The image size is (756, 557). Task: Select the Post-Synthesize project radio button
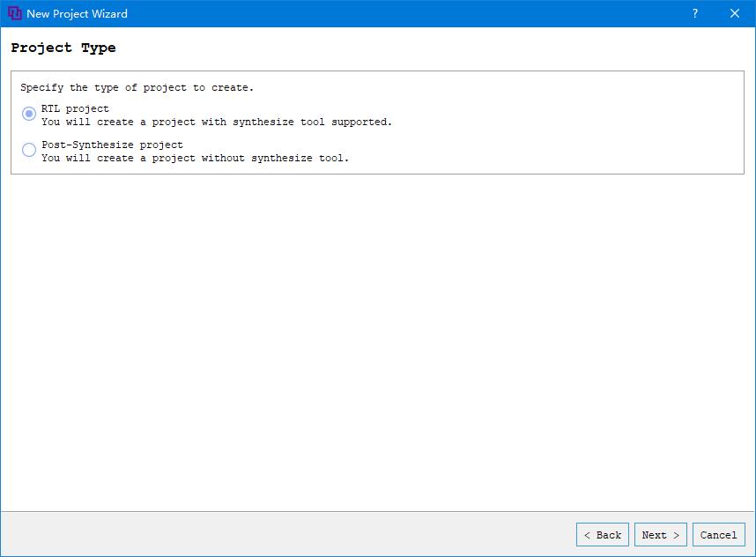[x=29, y=150]
